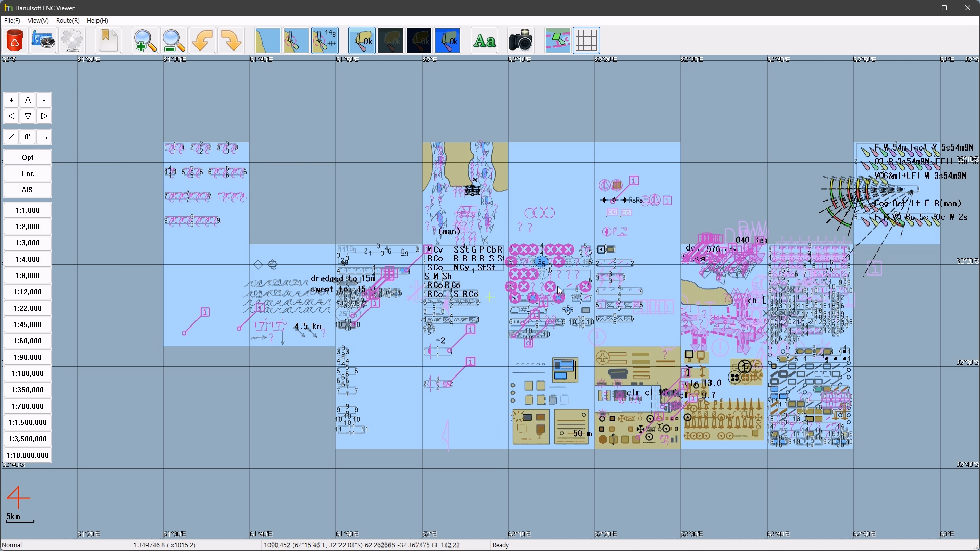Viewport: 980px width, 551px height.
Task: Set scale to 1:45,000
Action: pyautogui.click(x=28, y=324)
